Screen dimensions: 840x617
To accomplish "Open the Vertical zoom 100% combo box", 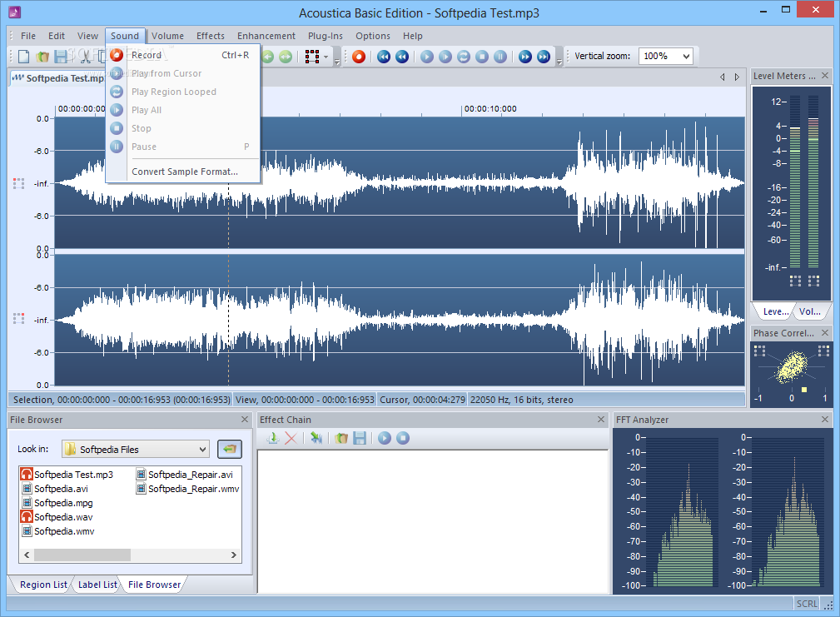I will coord(665,56).
